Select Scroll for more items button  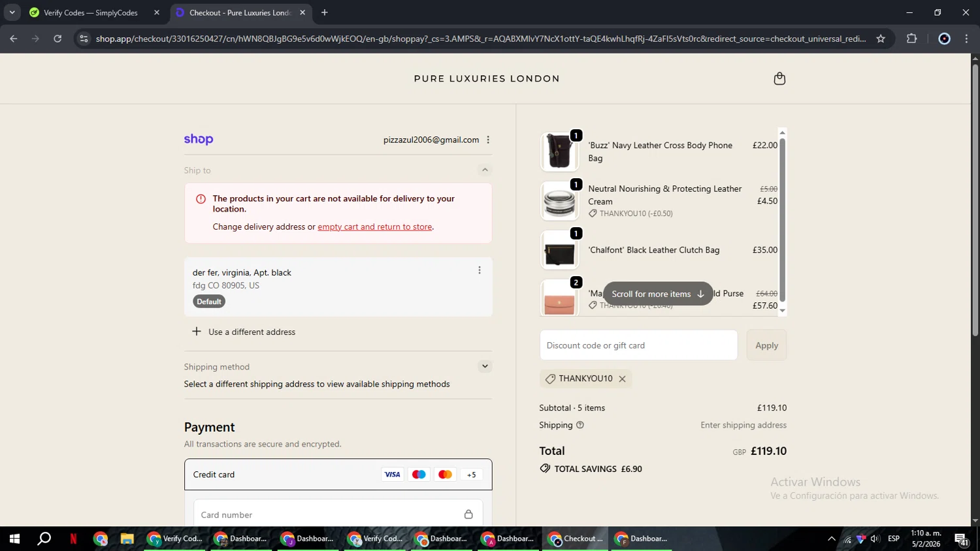click(658, 294)
